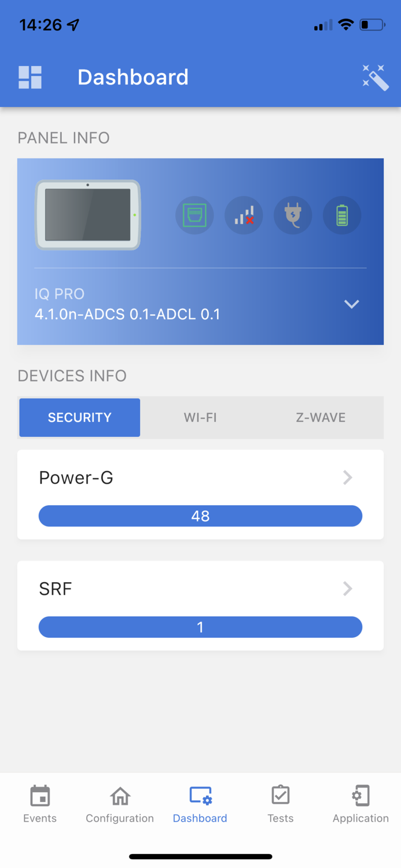Check the panel battery status icon
401x868 pixels.
coord(341,215)
